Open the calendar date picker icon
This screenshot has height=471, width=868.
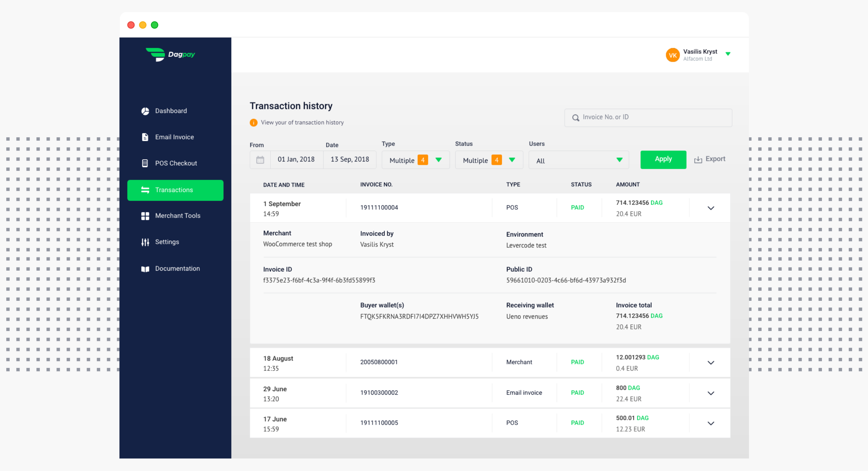[260, 160]
